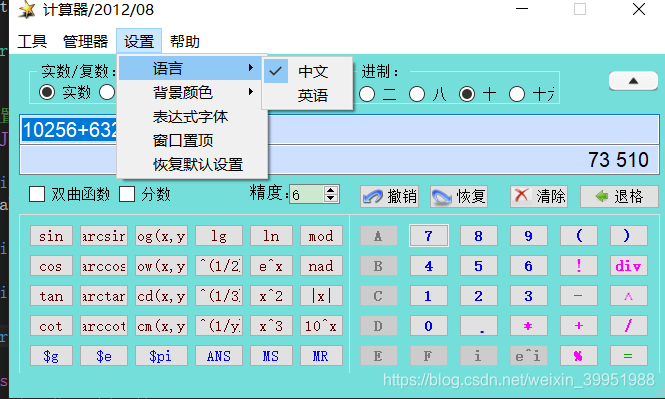Click the ^ power operator key

[x=629, y=296]
